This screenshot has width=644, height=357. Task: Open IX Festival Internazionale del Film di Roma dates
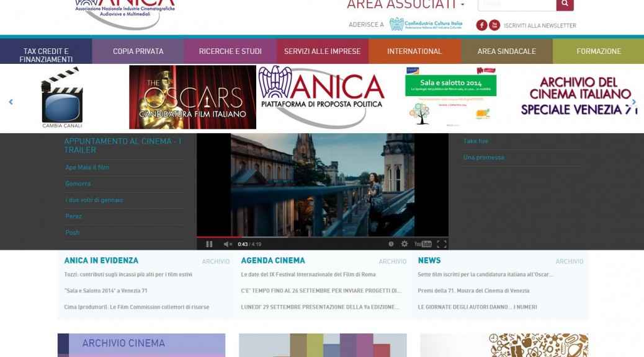click(x=308, y=275)
